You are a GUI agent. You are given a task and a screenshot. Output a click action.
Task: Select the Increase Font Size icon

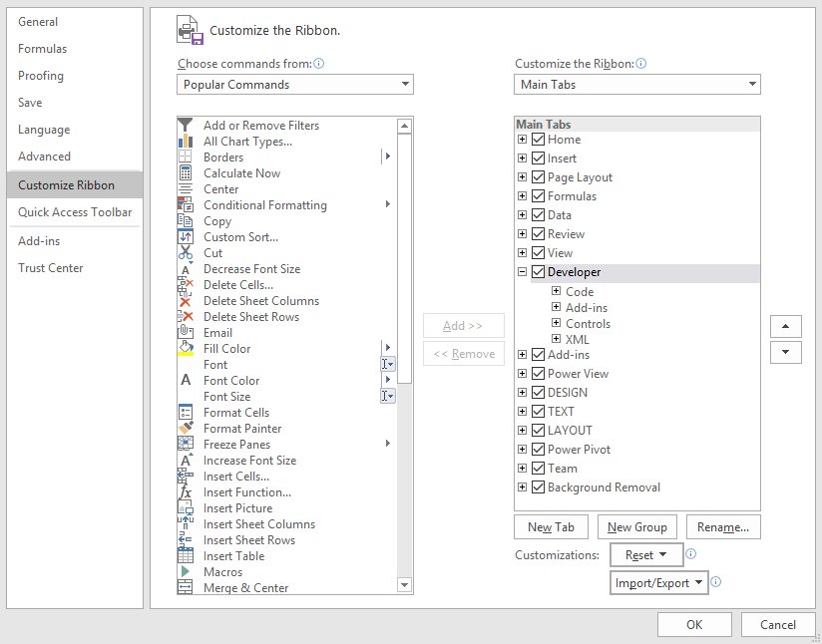[187, 461]
